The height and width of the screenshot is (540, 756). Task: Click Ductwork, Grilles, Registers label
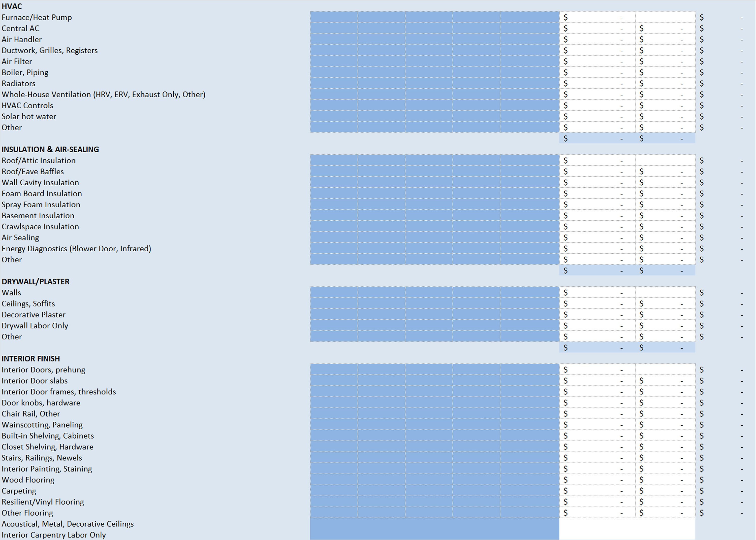50,50
